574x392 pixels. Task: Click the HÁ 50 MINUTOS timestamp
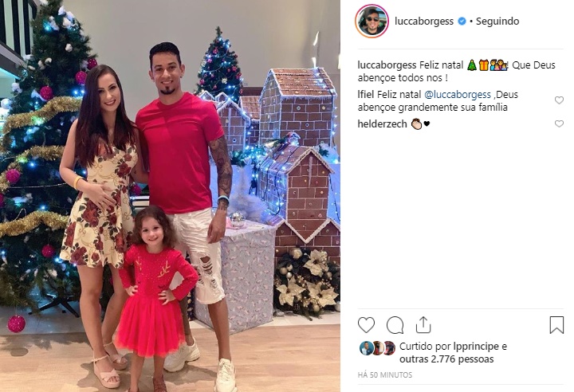click(385, 374)
